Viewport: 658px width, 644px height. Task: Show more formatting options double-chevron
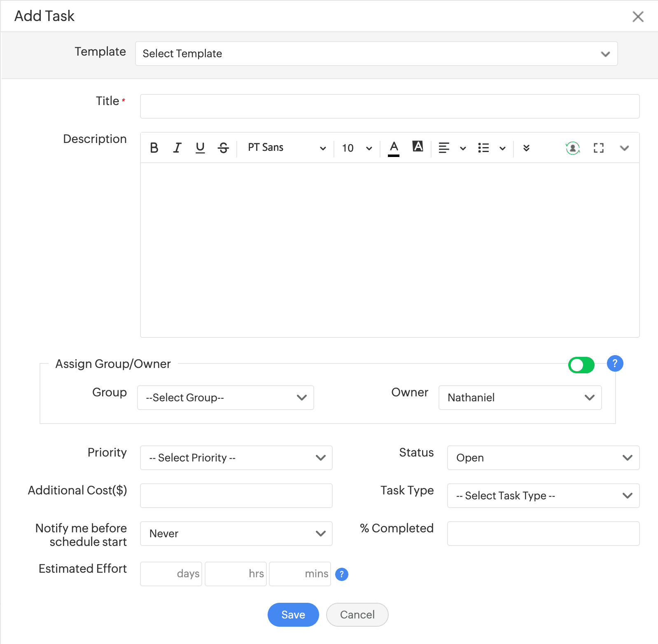pyautogui.click(x=526, y=148)
